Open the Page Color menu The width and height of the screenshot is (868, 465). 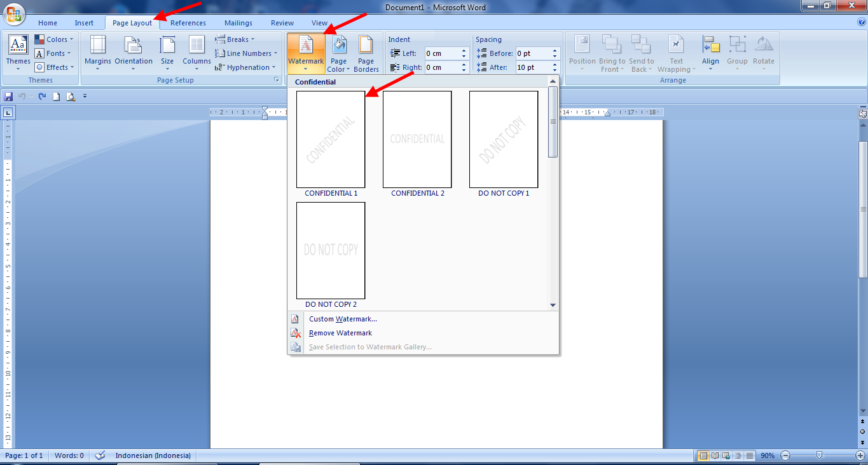coord(339,53)
